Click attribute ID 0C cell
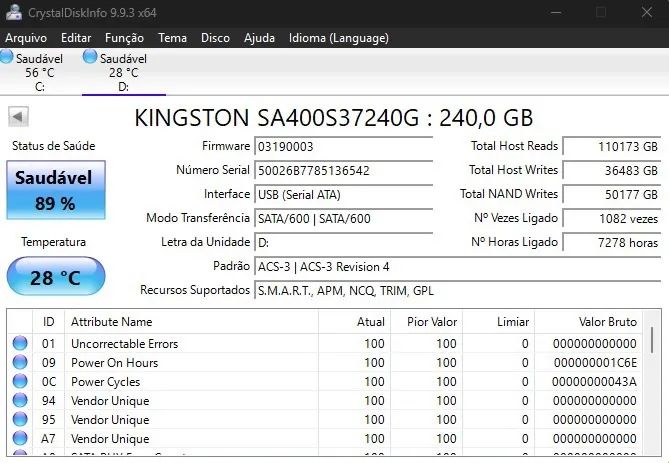This screenshot has height=463, width=669. click(49, 381)
